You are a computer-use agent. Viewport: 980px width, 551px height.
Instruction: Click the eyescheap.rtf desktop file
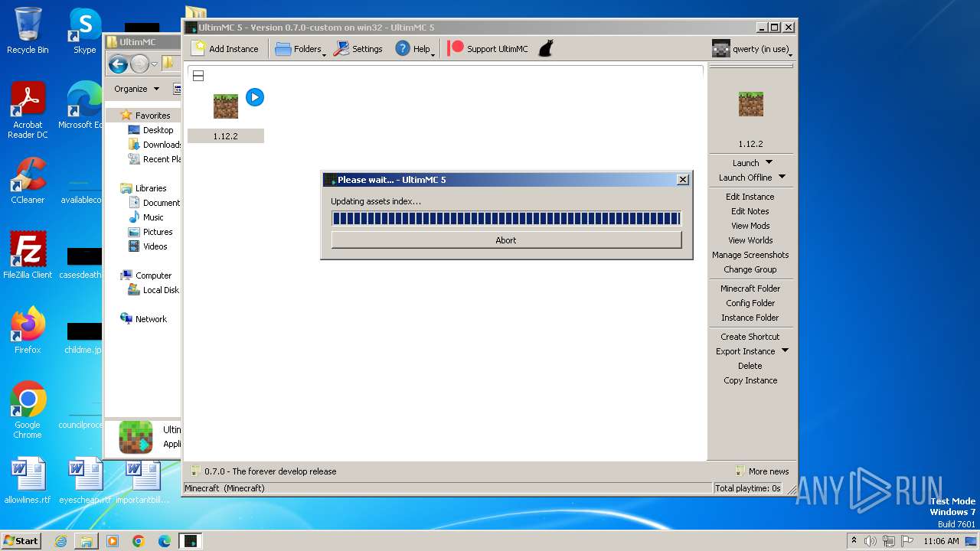[85, 481]
